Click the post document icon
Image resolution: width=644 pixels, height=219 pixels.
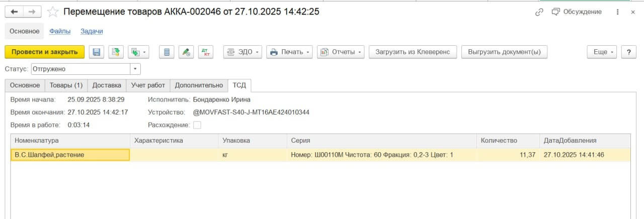click(116, 52)
